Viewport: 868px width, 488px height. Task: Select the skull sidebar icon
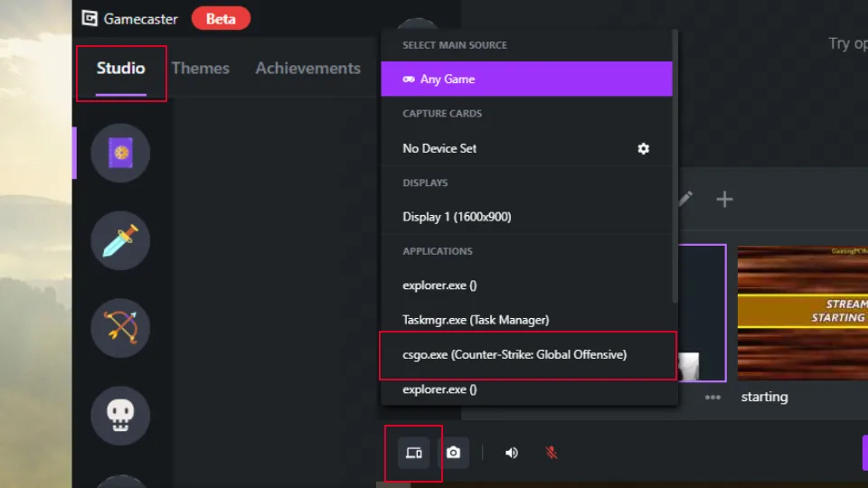tap(120, 416)
